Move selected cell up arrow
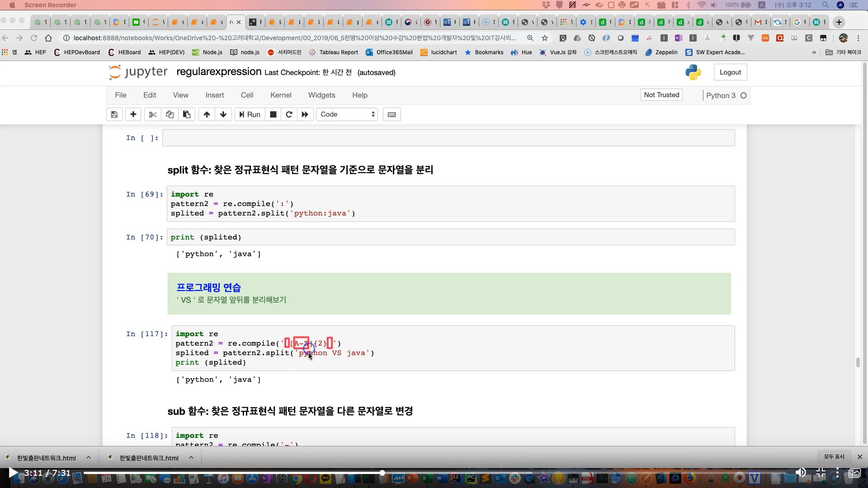This screenshot has width=868, height=488. (207, 114)
